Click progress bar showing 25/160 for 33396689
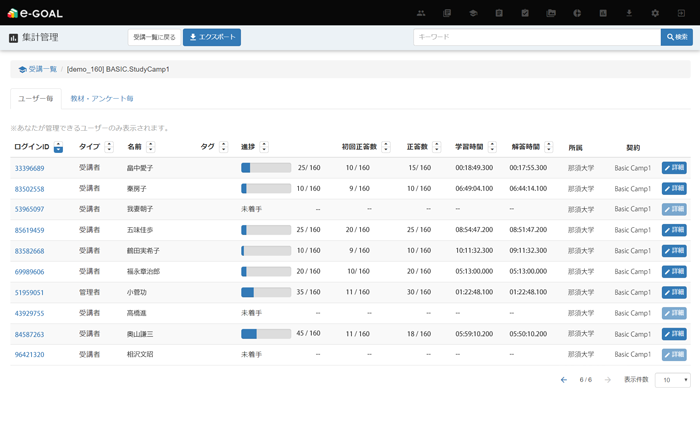Image resolution: width=700 pixels, height=425 pixels. tap(266, 168)
